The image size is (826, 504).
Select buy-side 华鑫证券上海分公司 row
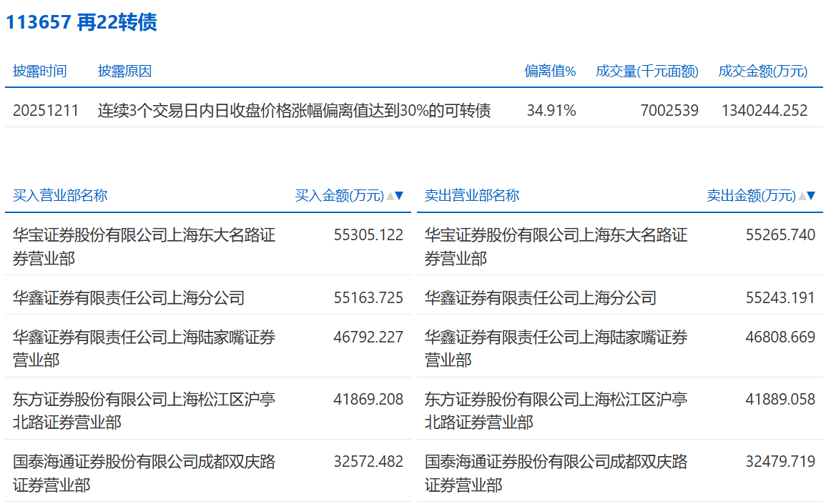208,297
